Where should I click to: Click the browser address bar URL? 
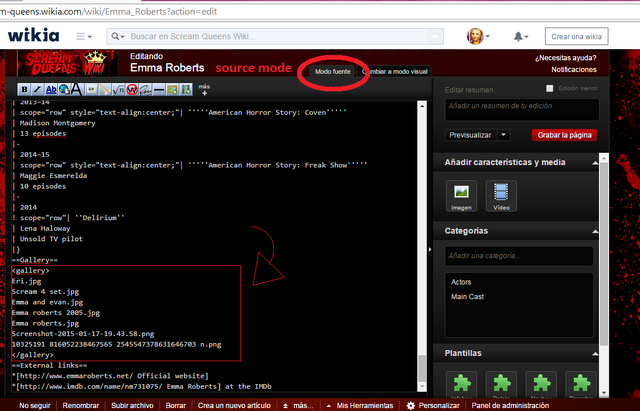tap(108, 11)
